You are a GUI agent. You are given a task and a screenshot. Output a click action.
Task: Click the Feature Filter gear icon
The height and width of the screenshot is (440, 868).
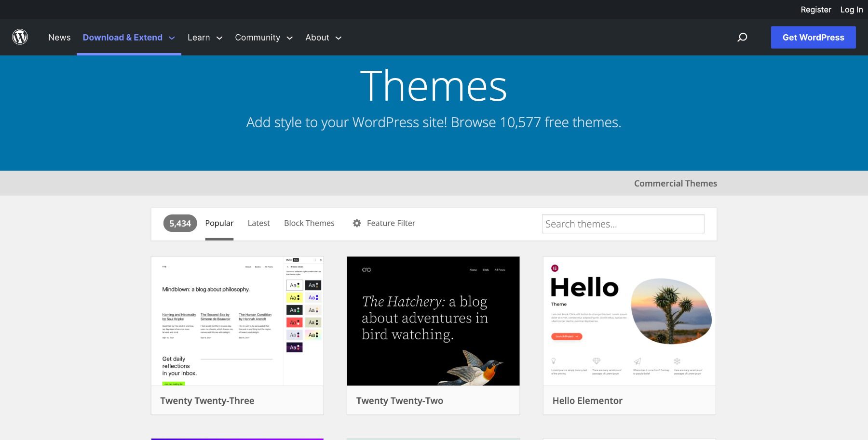point(356,223)
